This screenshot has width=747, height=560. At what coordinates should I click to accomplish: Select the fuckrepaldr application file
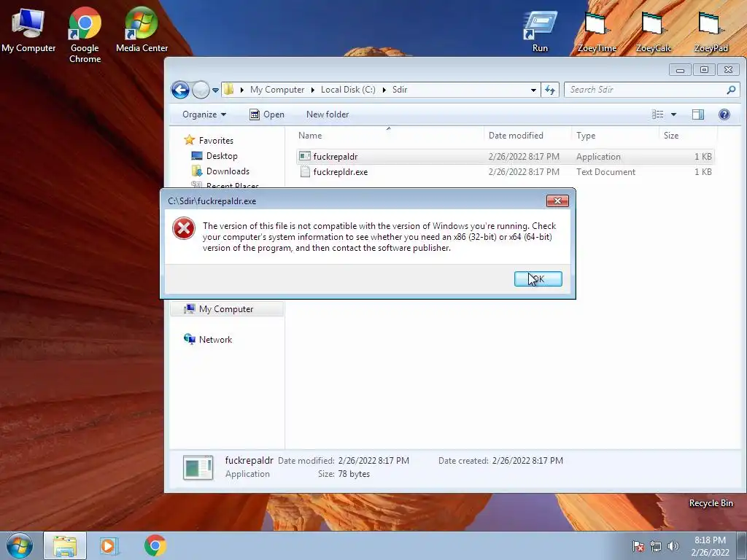tap(505, 156)
